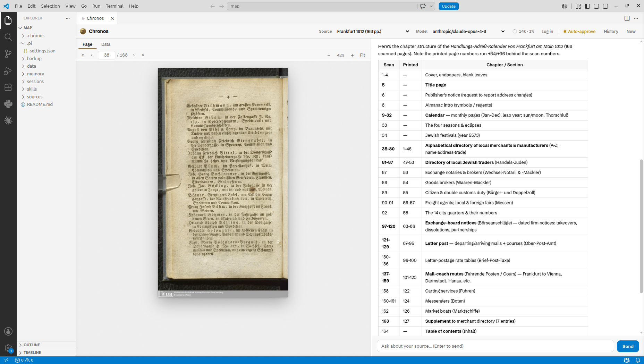Expand the TIMELINE section
The image size is (644, 364).
pos(46,353)
